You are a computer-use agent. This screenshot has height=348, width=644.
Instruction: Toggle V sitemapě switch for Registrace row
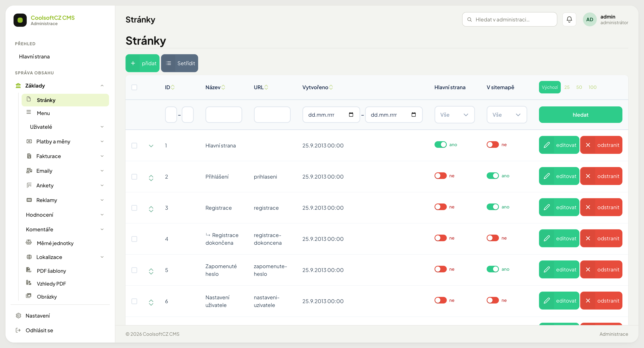click(x=493, y=207)
